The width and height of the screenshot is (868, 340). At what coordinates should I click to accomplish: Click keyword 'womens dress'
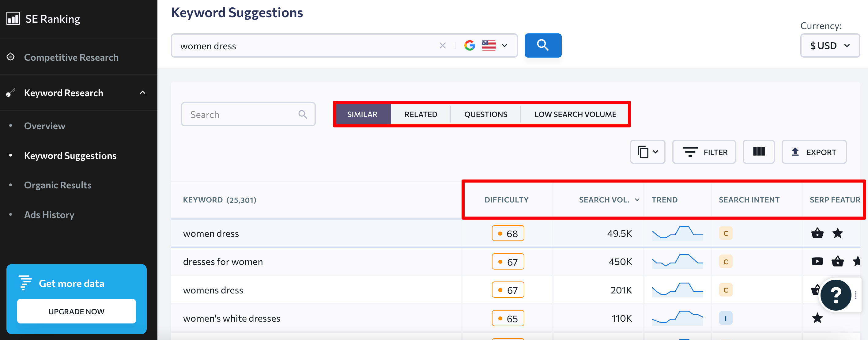click(x=213, y=290)
